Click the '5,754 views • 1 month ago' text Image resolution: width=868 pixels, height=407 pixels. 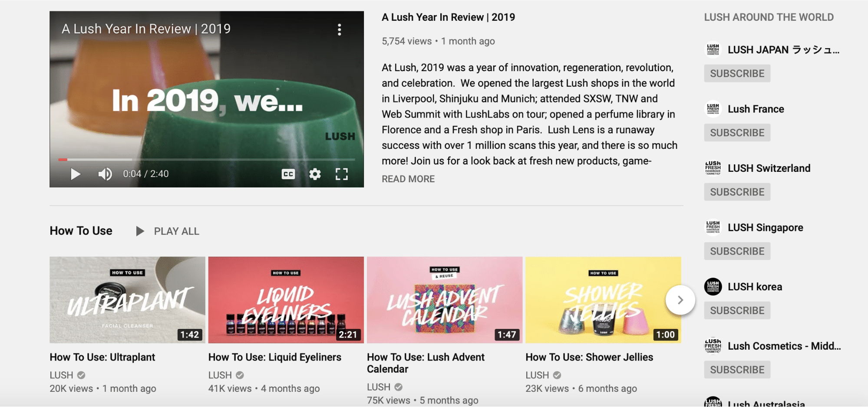[438, 41]
